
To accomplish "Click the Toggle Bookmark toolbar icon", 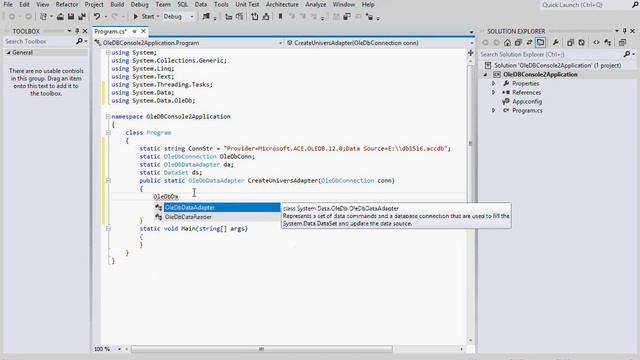I will 280,17.
